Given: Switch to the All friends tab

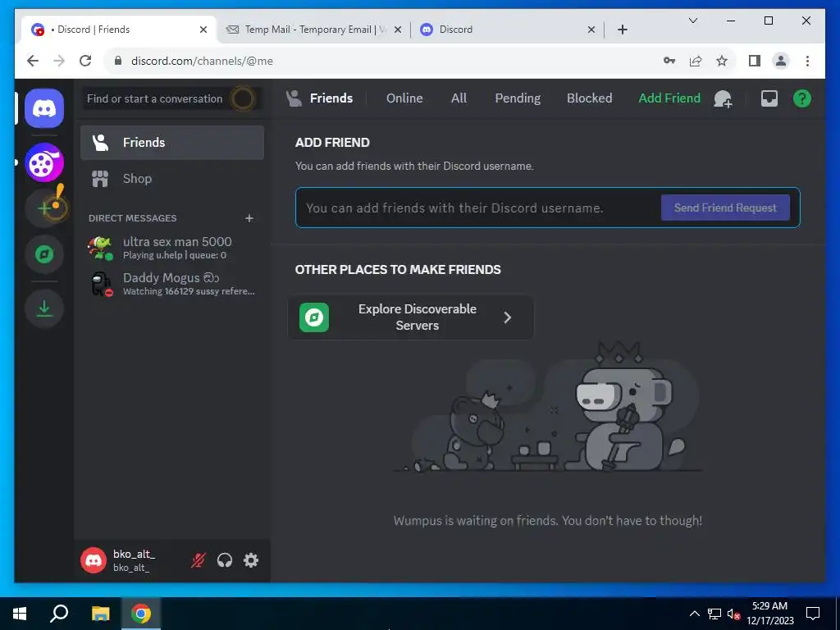Looking at the screenshot, I should pyautogui.click(x=459, y=98).
